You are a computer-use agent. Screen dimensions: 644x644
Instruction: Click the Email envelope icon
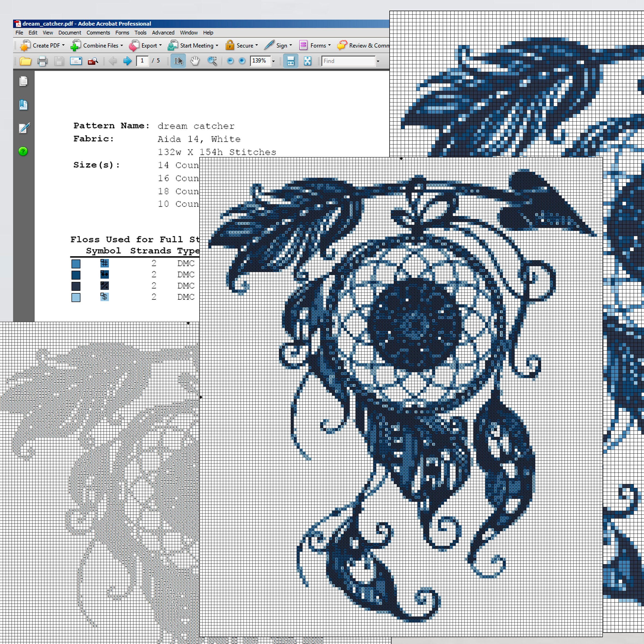coord(76,61)
